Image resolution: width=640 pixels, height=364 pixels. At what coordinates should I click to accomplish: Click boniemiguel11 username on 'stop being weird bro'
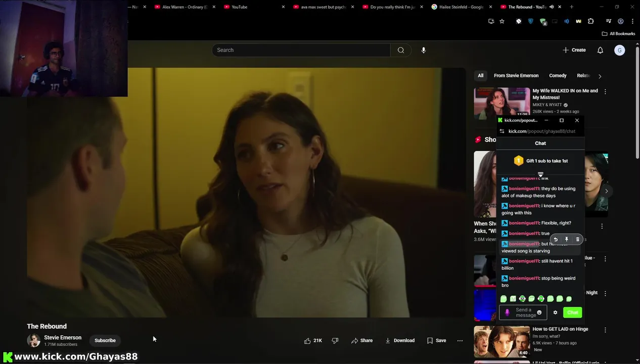pos(524,279)
